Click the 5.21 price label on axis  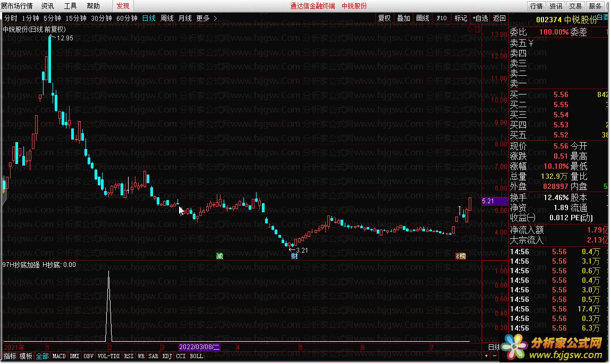494,201
